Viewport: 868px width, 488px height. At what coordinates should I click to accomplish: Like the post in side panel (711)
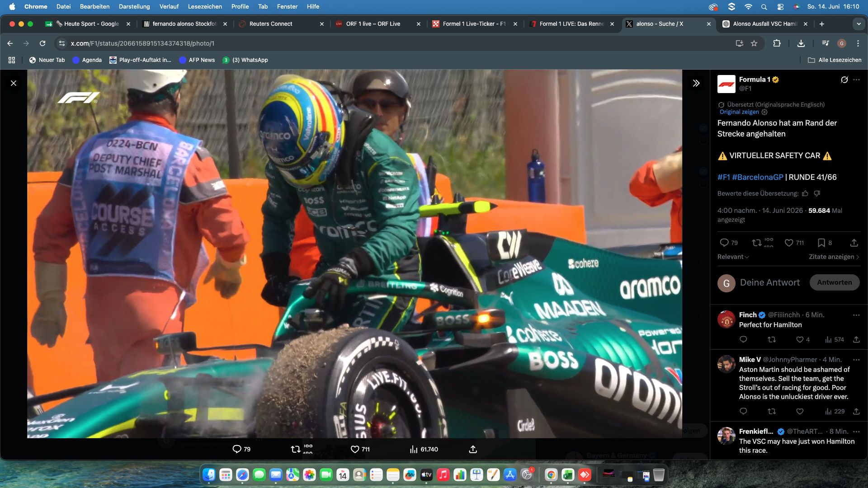click(794, 243)
